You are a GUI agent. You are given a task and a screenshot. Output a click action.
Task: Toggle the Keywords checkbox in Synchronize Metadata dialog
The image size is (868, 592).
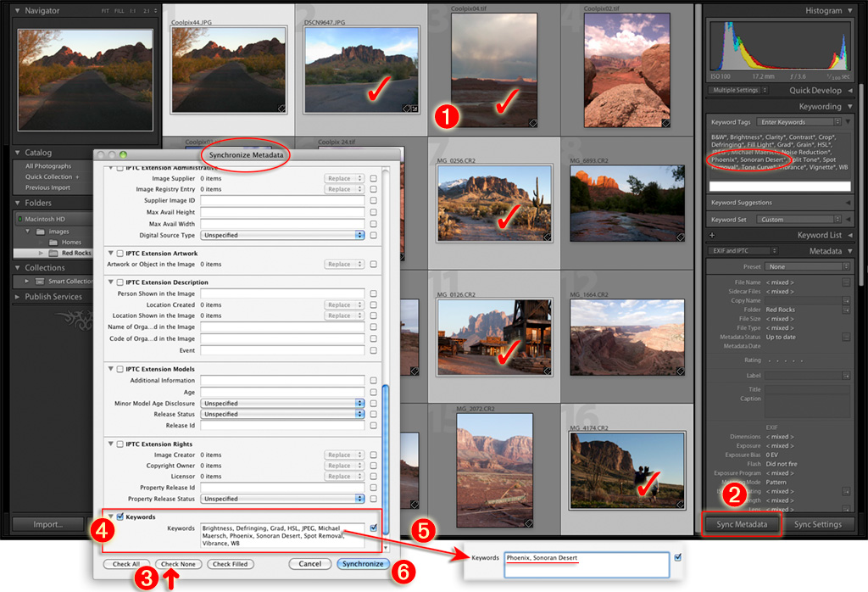[120, 517]
